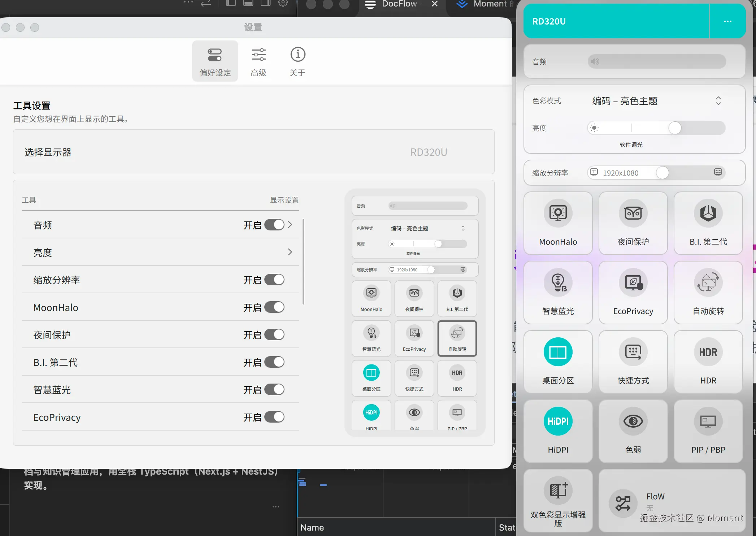The height and width of the screenshot is (536, 756).
Task: Select the B.I. 第二代 tile icon
Action: pos(708,213)
